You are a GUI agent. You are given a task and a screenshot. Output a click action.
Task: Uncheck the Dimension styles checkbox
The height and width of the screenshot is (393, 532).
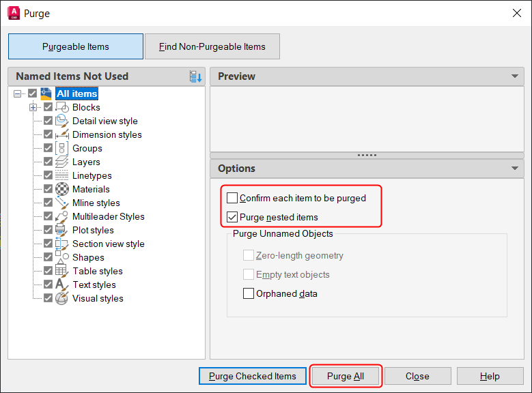coord(48,134)
